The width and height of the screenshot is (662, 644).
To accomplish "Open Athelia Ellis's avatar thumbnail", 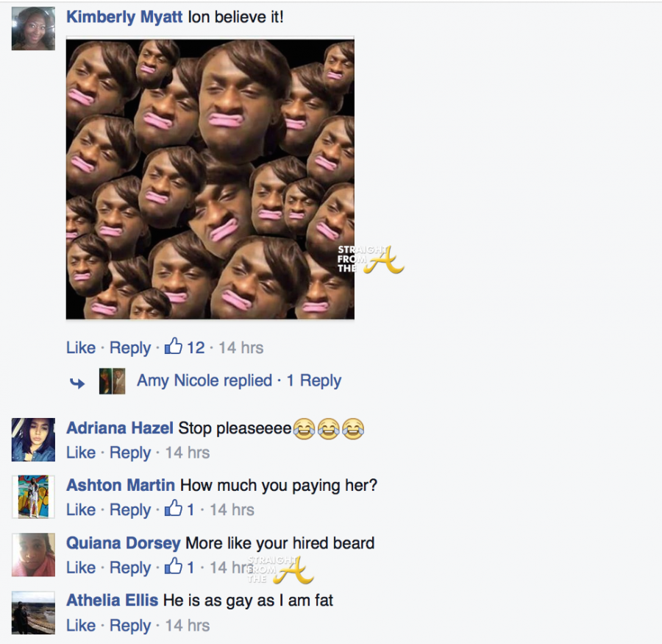I will click(x=33, y=612).
